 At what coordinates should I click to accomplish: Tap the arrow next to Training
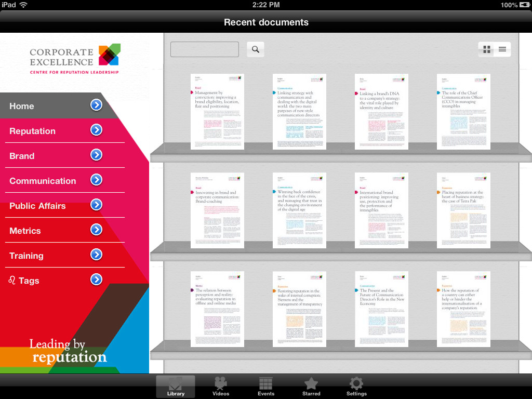[x=96, y=255]
